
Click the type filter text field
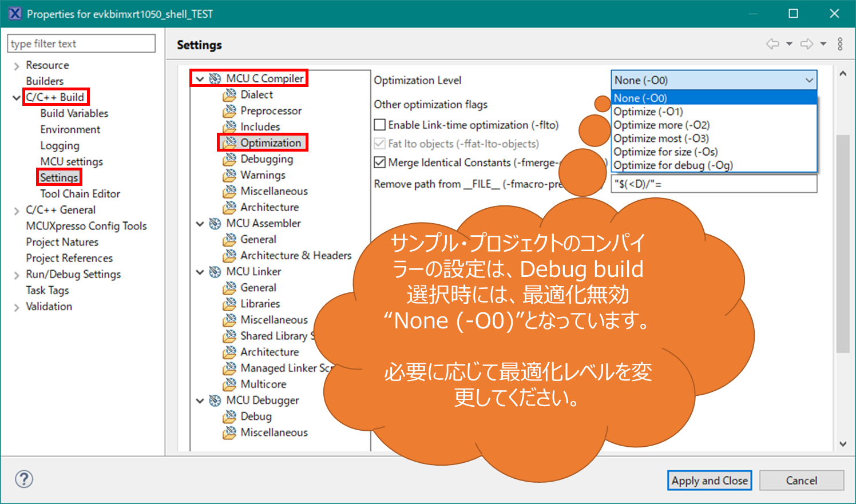(81, 43)
